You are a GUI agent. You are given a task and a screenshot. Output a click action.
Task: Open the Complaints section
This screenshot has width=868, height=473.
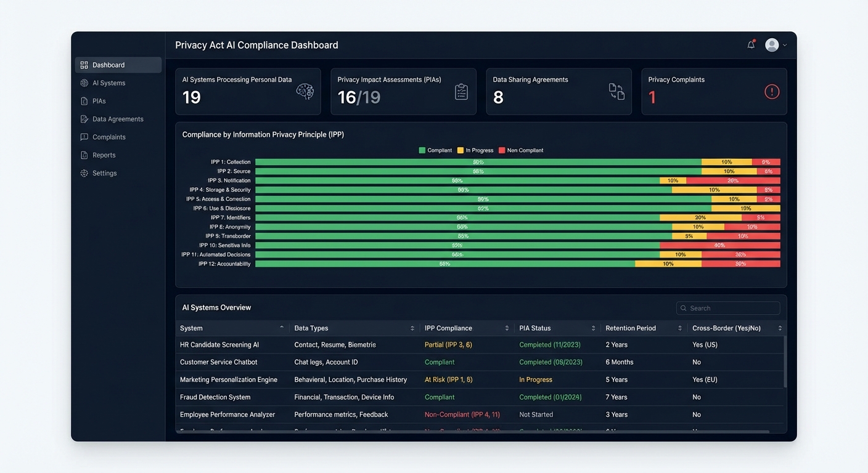tap(110, 137)
